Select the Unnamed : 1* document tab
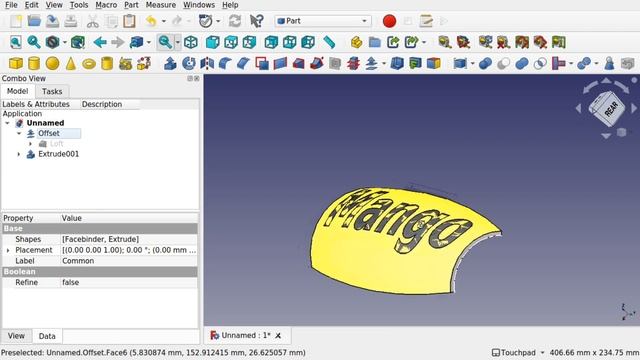The height and width of the screenshot is (360, 640). 246,335
